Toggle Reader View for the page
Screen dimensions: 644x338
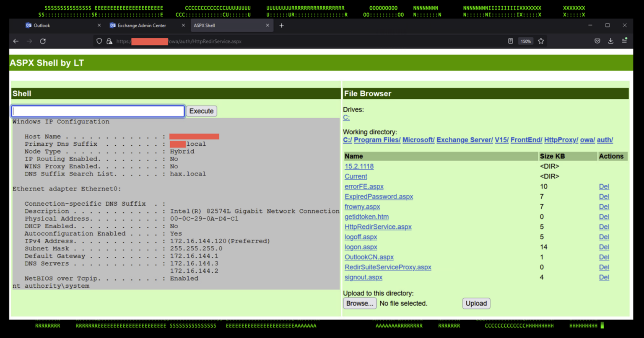510,41
